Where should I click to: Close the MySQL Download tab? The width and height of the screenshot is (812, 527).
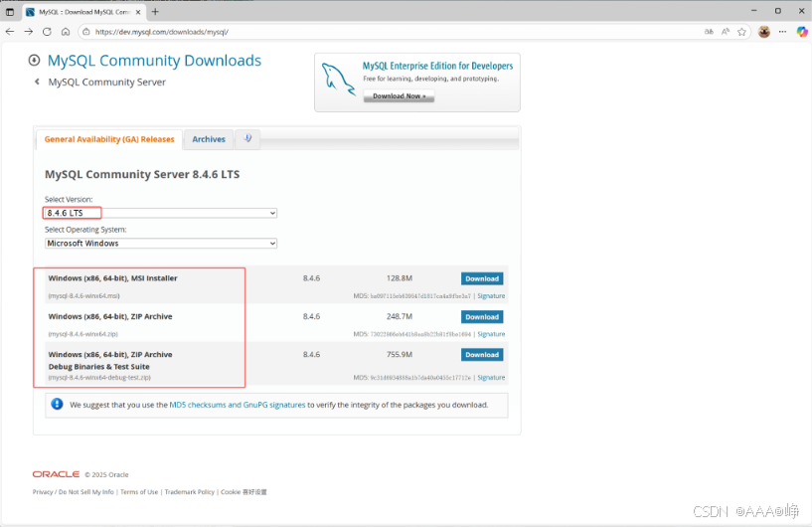point(138,12)
